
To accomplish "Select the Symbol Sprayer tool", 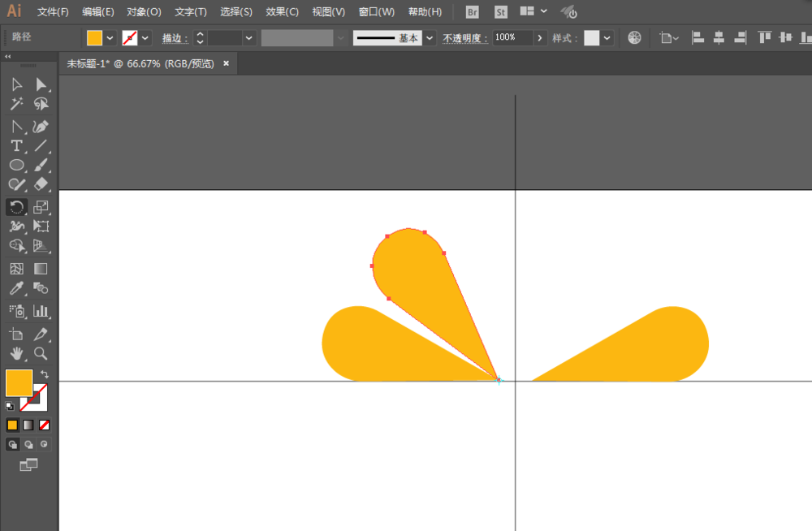I will click(x=16, y=311).
